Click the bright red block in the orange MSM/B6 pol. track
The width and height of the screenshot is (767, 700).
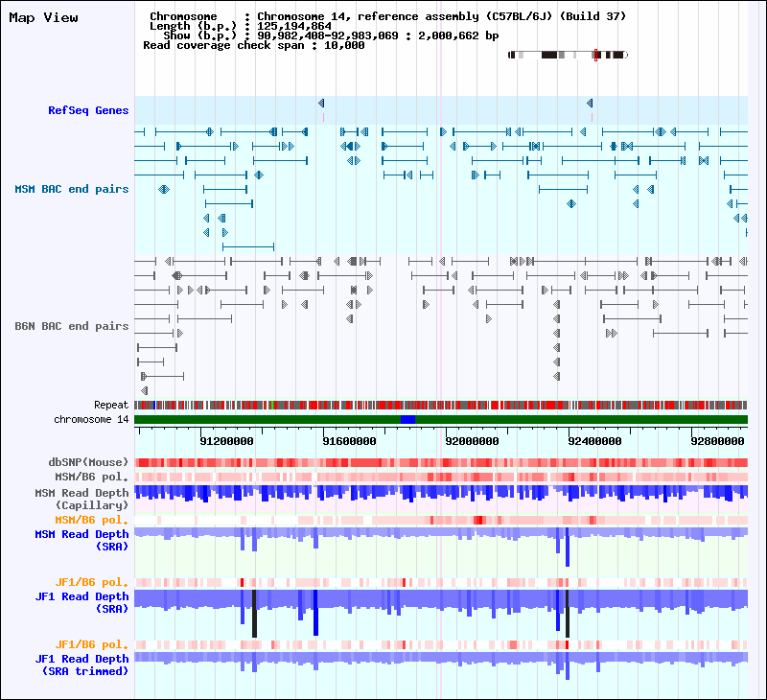coord(477,520)
